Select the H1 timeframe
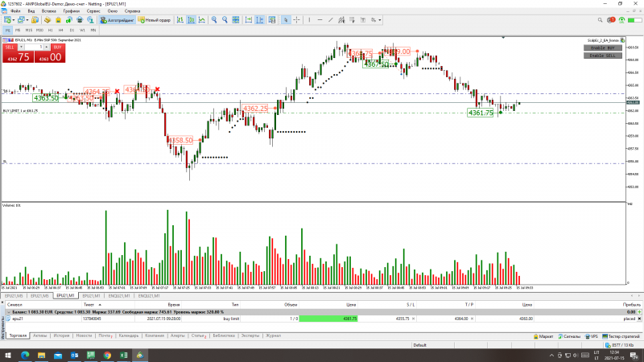 (x=50, y=31)
